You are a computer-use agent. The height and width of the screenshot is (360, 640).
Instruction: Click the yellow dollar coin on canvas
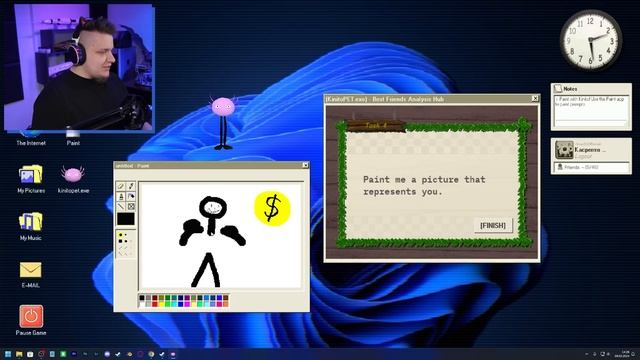[x=272, y=208]
